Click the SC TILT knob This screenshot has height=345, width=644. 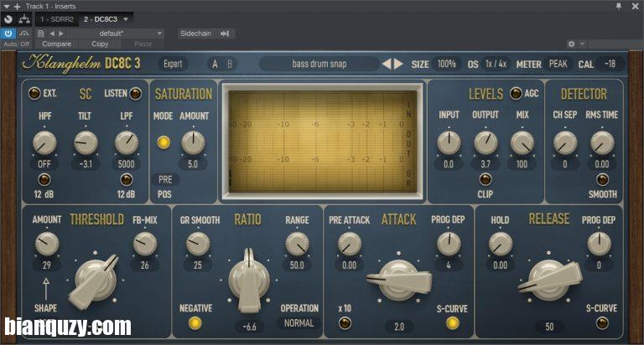[86, 142]
